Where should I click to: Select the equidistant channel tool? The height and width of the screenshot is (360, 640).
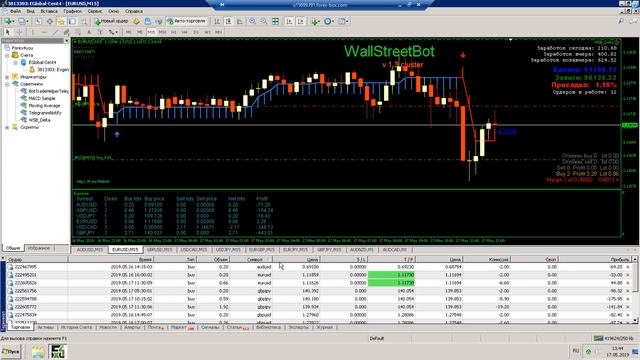click(66, 32)
